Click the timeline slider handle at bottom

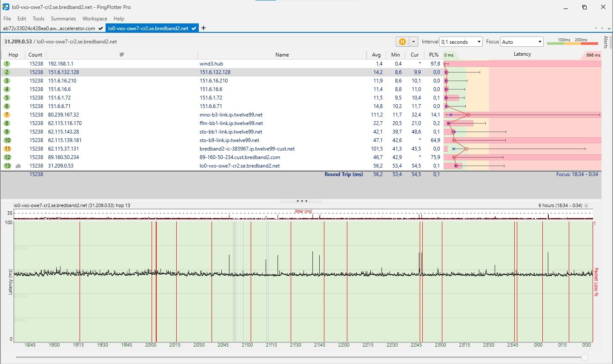coord(585,357)
